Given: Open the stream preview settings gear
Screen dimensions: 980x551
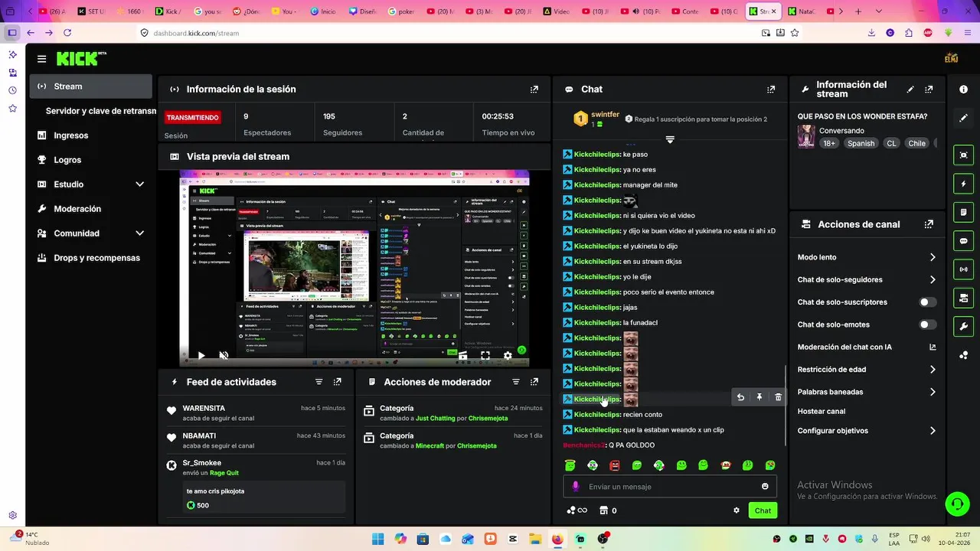Looking at the screenshot, I should pos(508,356).
